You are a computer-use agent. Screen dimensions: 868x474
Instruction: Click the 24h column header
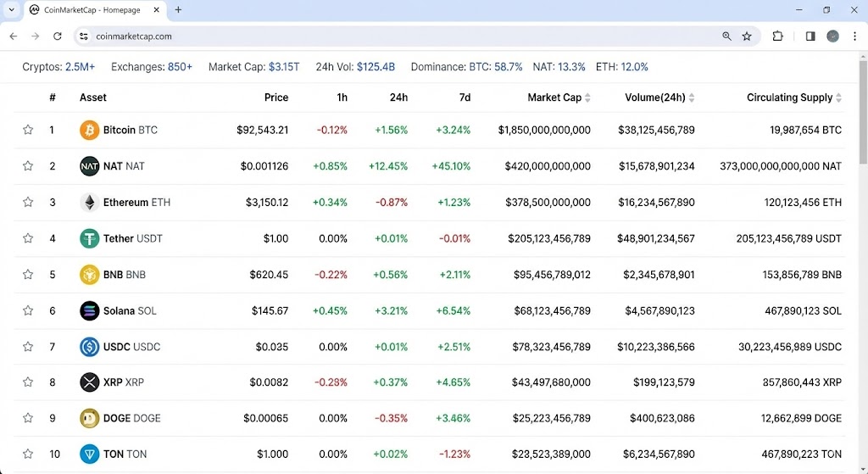(x=398, y=98)
